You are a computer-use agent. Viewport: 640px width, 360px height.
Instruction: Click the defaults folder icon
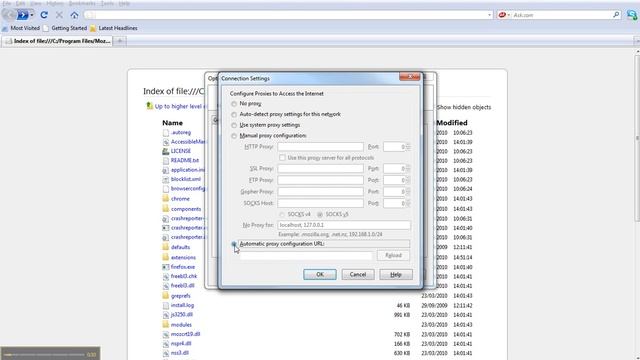pyautogui.click(x=165, y=247)
